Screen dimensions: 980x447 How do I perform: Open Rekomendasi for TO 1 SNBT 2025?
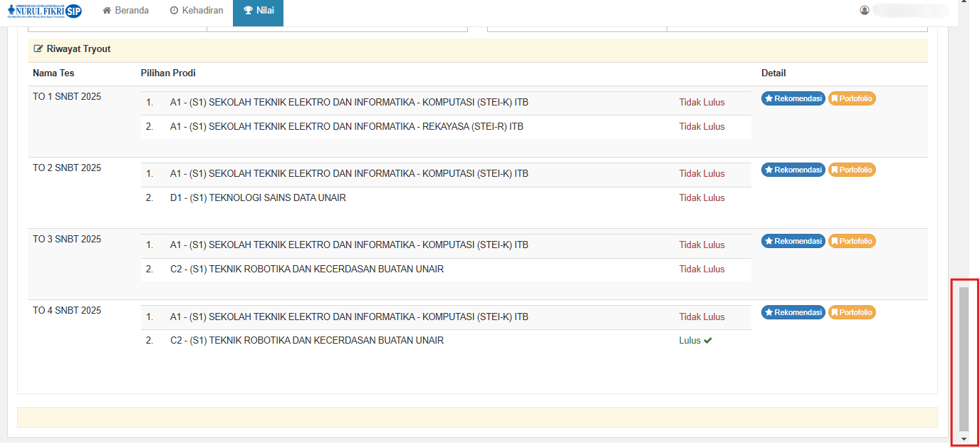[x=793, y=98]
